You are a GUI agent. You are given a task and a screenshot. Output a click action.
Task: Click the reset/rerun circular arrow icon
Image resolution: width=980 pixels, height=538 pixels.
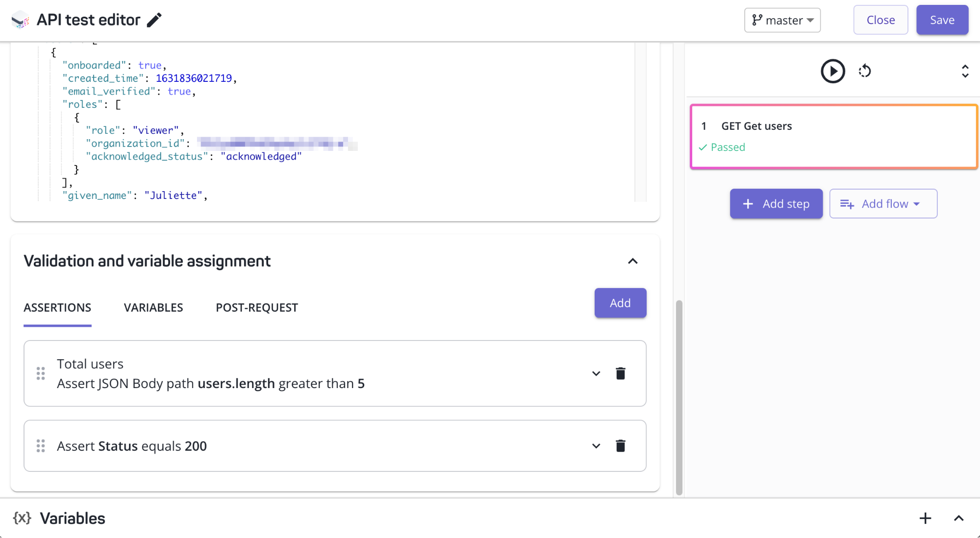click(865, 71)
